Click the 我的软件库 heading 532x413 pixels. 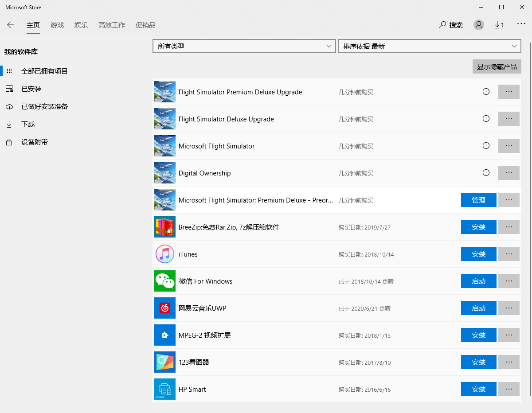click(x=21, y=52)
